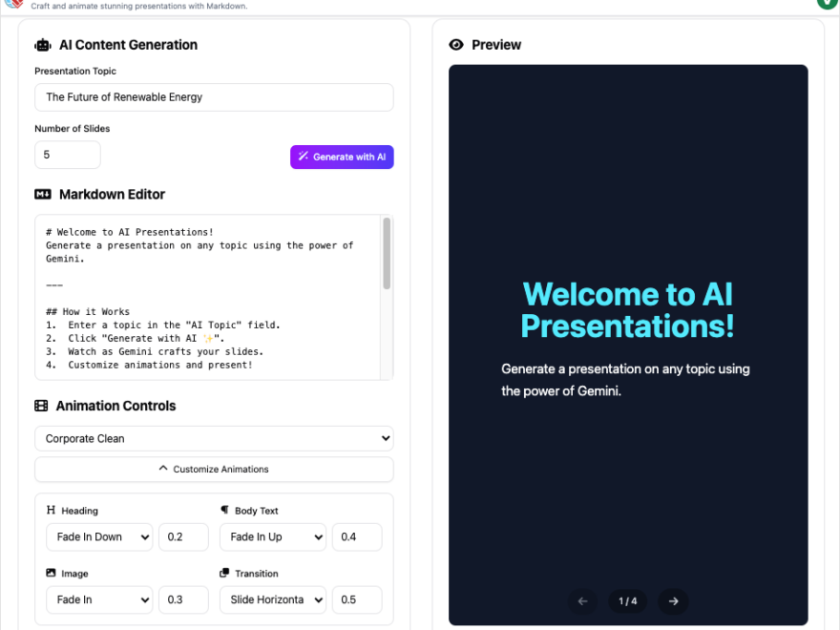The height and width of the screenshot is (630, 840).
Task: Click the H icon beside Heading animation
Action: tap(52, 510)
